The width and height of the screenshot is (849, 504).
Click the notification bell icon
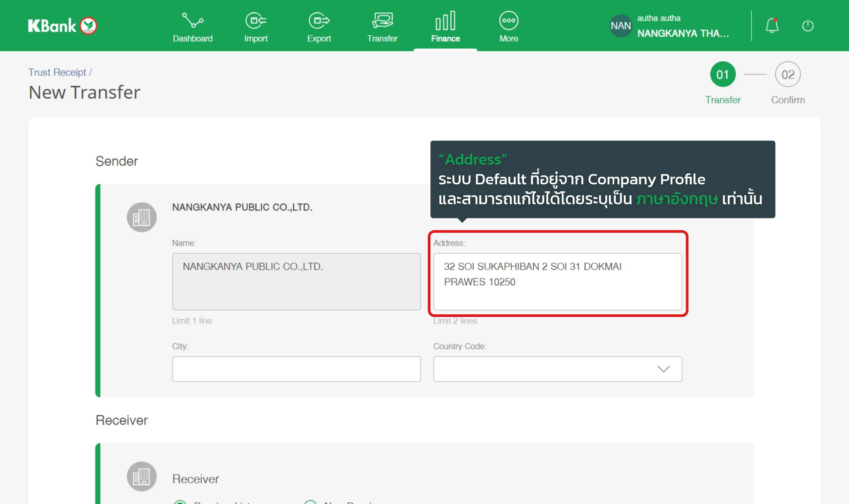click(x=772, y=26)
